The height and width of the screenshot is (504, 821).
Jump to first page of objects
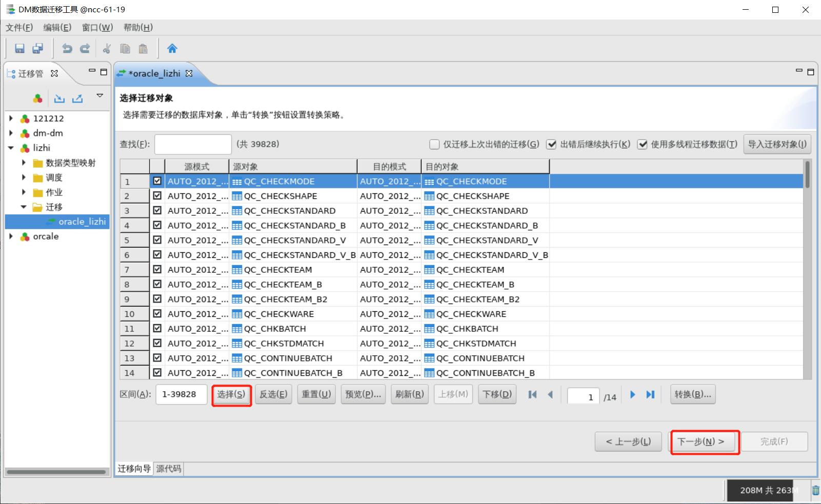pyautogui.click(x=532, y=394)
